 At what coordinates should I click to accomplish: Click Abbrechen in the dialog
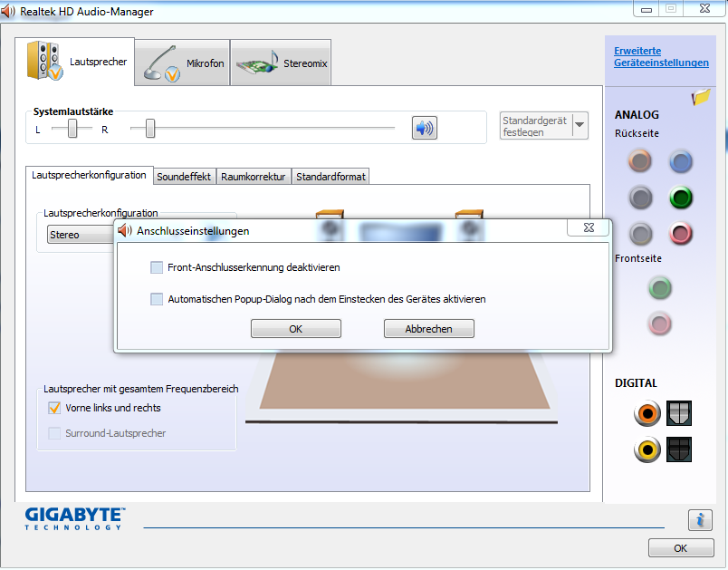tap(428, 329)
